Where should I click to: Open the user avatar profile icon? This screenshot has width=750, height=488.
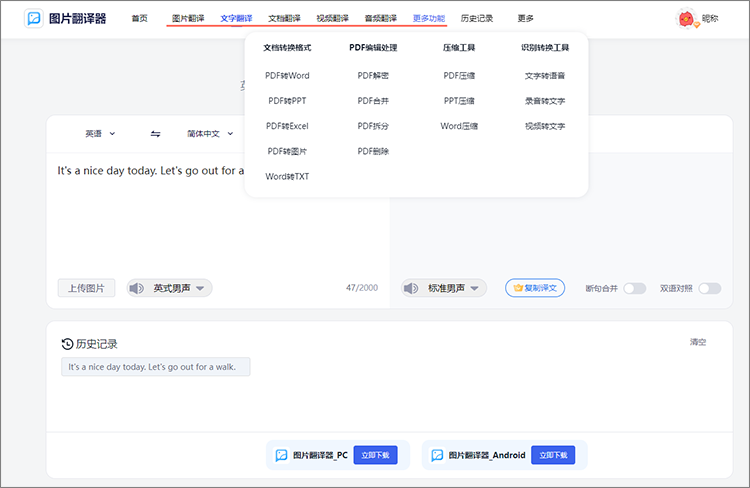coord(686,19)
